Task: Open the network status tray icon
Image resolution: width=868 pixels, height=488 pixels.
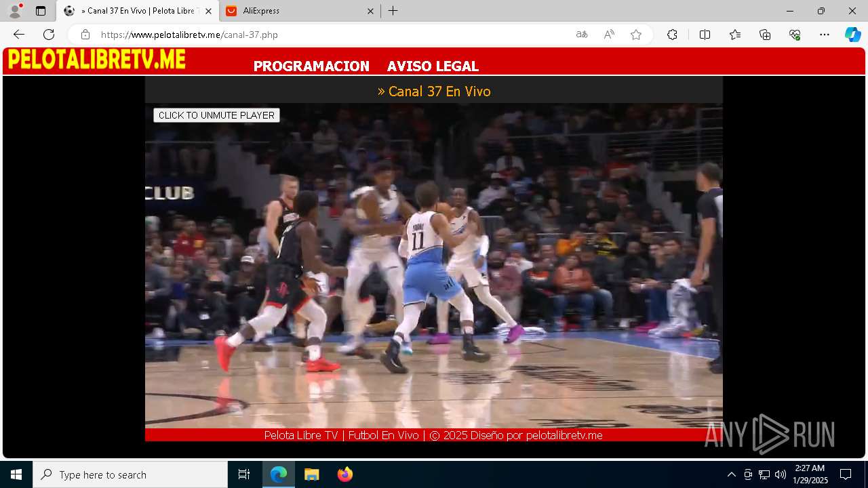Action: pos(764,474)
